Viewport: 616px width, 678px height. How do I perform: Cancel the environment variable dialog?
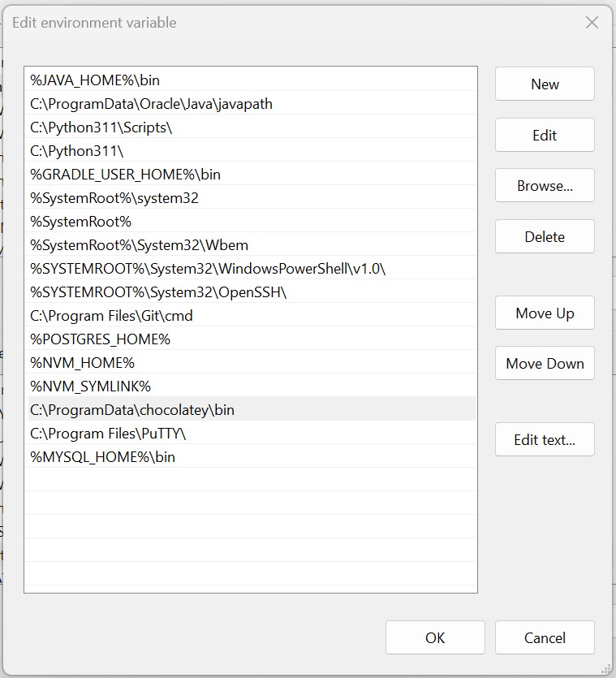coord(545,638)
